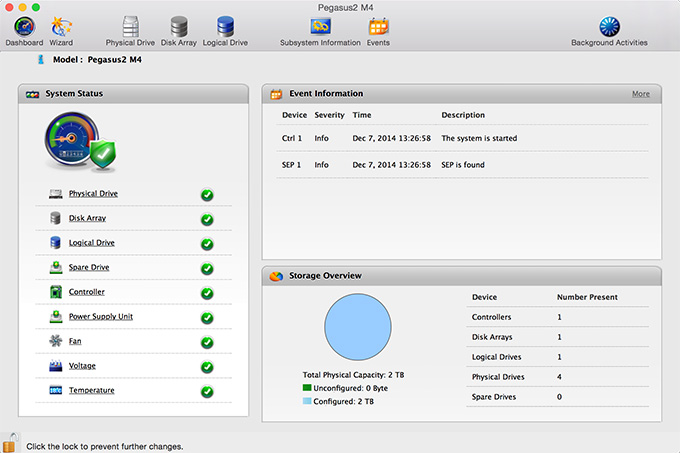Viewport: 680px width, 453px height.
Task: Open the Logical Drive status link
Action: [92, 243]
